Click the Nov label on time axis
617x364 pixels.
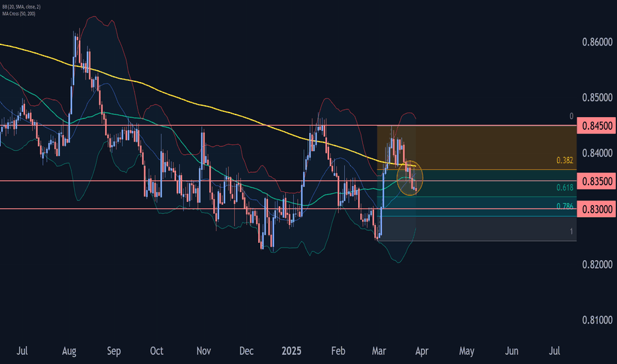[203, 351]
